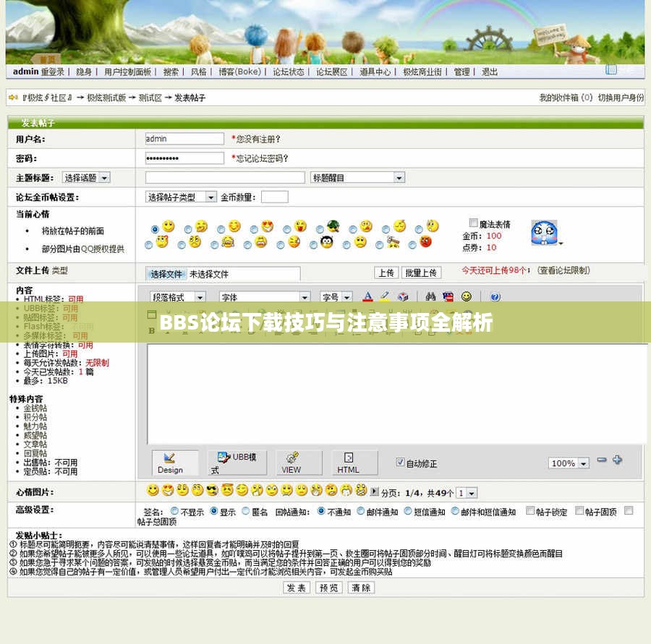Image resolution: width=651 pixels, height=644 pixels.
Task: Click the icon right of the binoculars
Action: point(448,296)
